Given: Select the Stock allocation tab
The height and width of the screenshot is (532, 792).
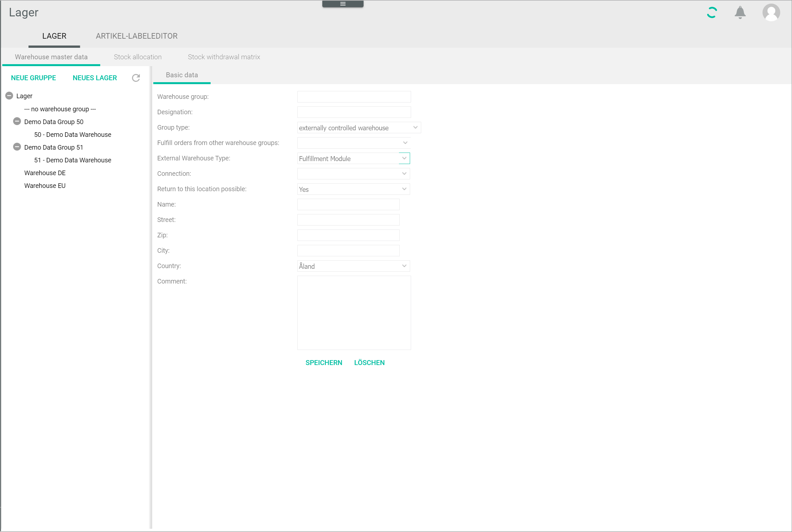Looking at the screenshot, I should [138, 57].
